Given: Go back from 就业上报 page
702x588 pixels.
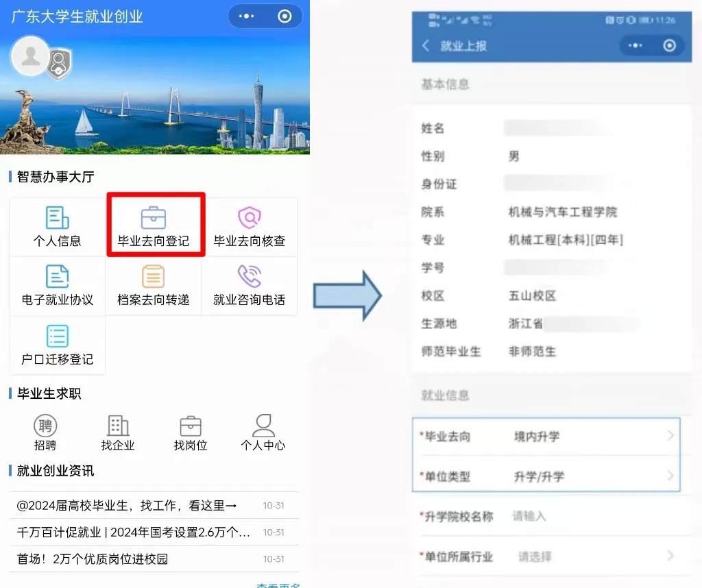Looking at the screenshot, I should point(426,46).
